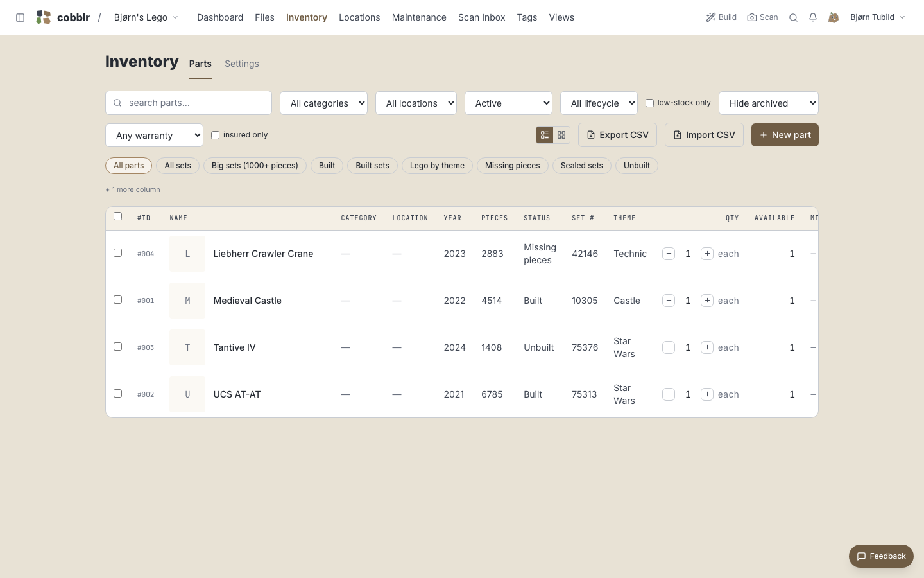Go to the Dashboard page
The image size is (924, 578).
click(x=220, y=17)
